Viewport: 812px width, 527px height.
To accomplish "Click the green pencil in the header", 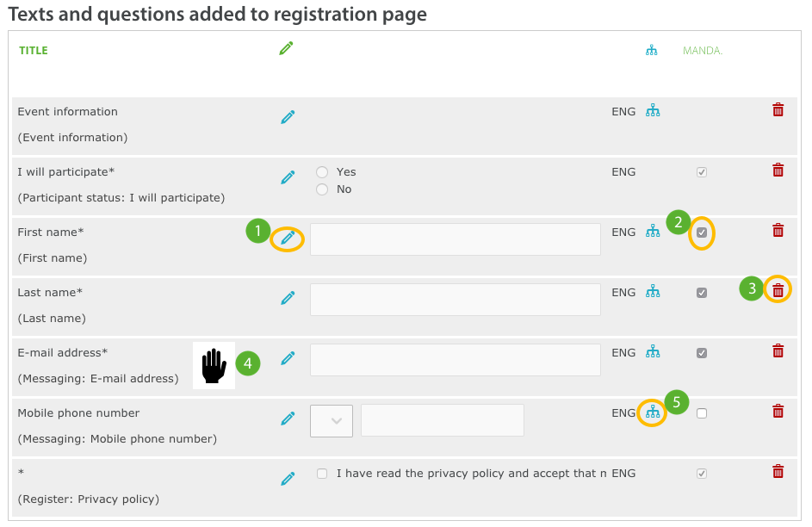I will [x=286, y=49].
